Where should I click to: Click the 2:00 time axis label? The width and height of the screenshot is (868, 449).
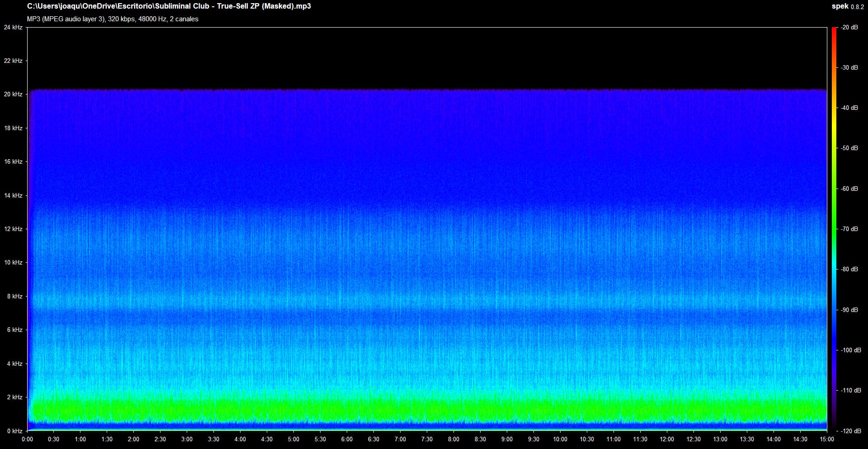click(x=134, y=439)
